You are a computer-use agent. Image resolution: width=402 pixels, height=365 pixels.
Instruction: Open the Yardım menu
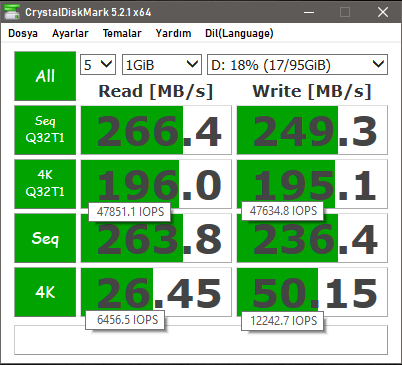(x=173, y=33)
